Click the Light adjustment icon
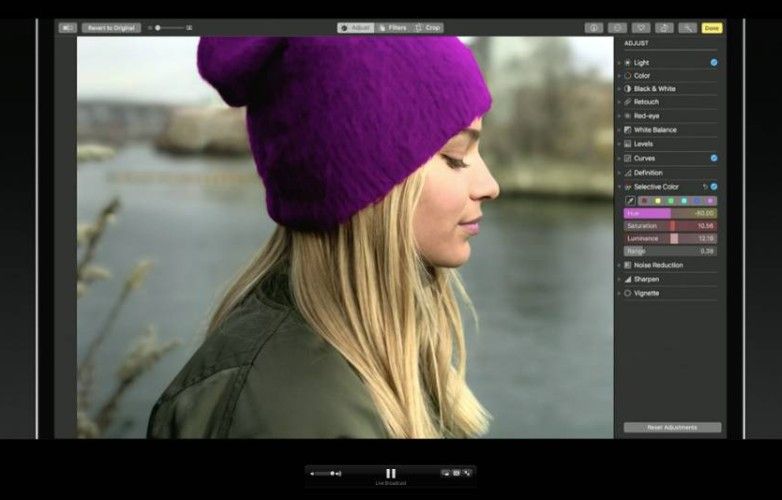The height and width of the screenshot is (500, 782). (627, 63)
